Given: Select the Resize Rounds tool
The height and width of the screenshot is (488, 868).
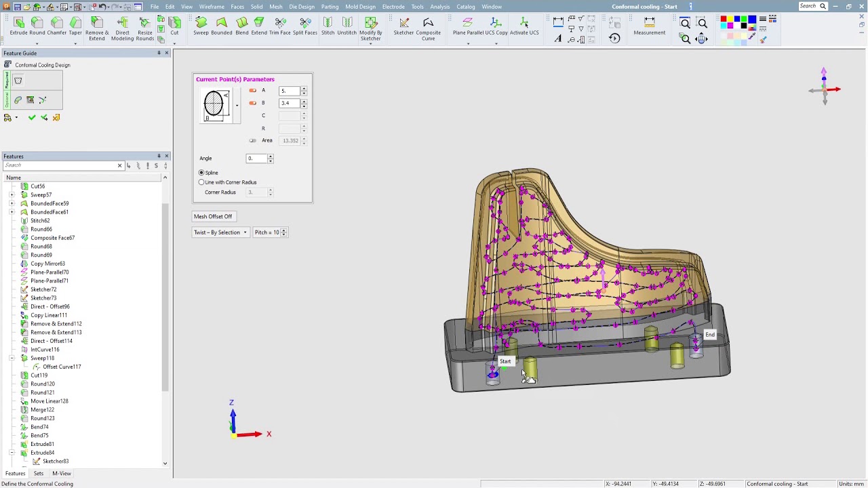Looking at the screenshot, I should pos(144,29).
